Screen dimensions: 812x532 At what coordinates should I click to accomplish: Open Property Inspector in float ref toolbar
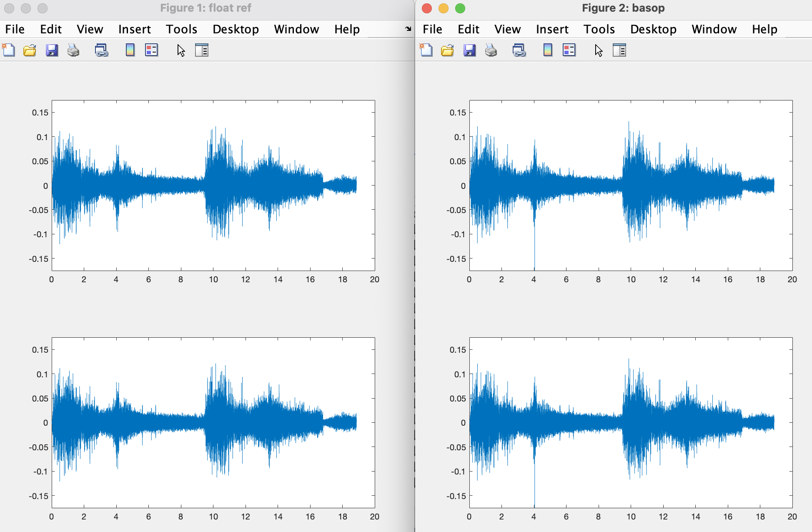pos(202,50)
